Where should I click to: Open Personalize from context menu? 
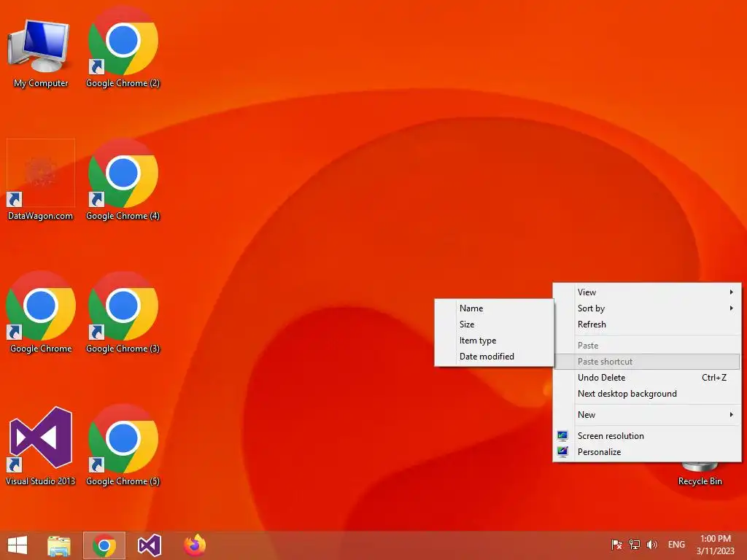click(x=647, y=452)
